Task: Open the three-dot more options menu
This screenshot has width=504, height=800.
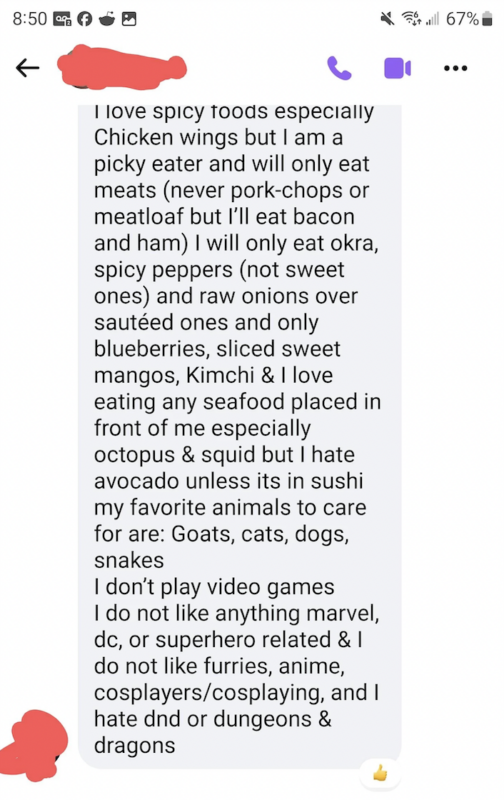Action: tap(456, 68)
